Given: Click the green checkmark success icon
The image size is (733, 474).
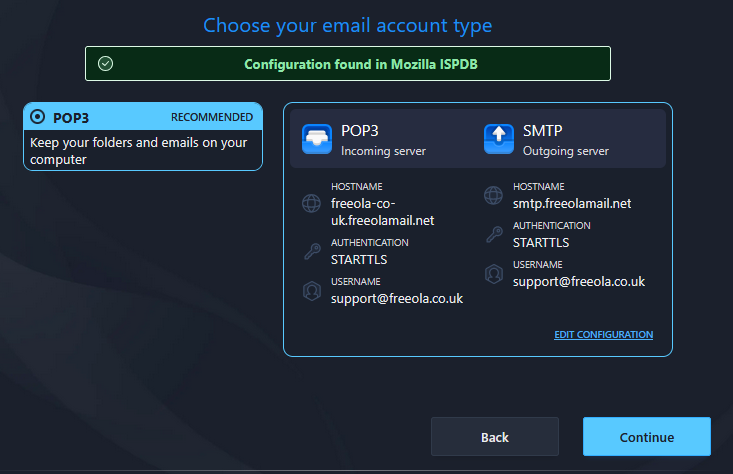Looking at the screenshot, I should [x=106, y=63].
